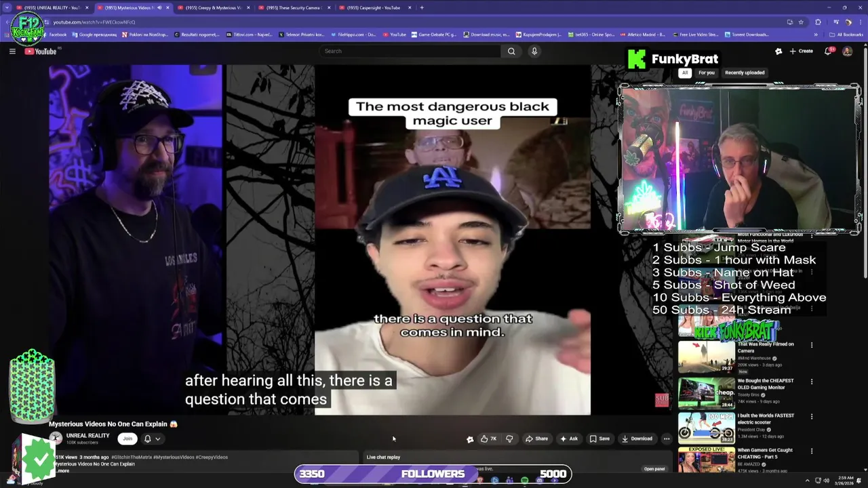This screenshot has width=868, height=488.
Task: Click the Thanks sparkle icon beside like
Action: (x=470, y=439)
